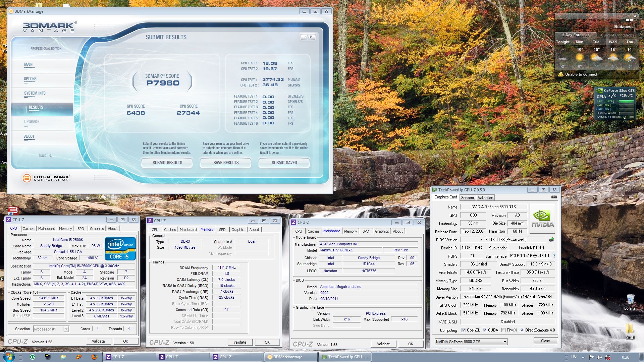The image size is (644, 362).
Task: Click the Futuremark Corporation logo
Action: tap(46, 178)
